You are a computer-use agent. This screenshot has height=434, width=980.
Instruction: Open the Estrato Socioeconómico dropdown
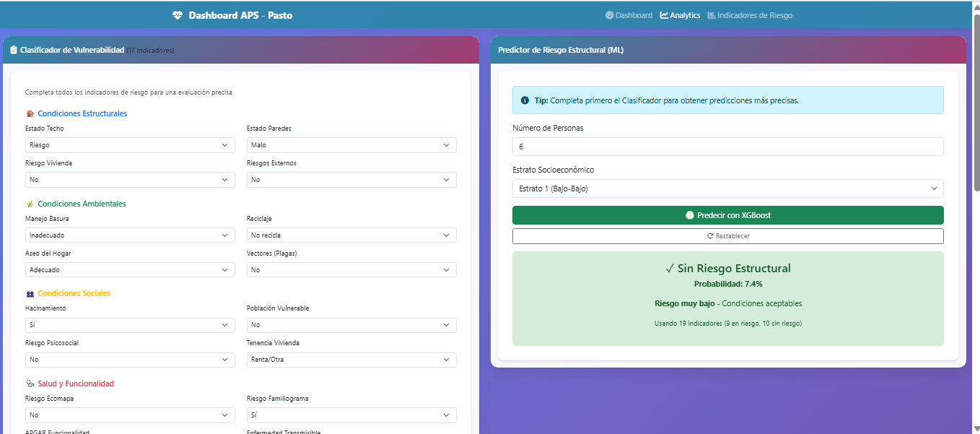tap(728, 188)
